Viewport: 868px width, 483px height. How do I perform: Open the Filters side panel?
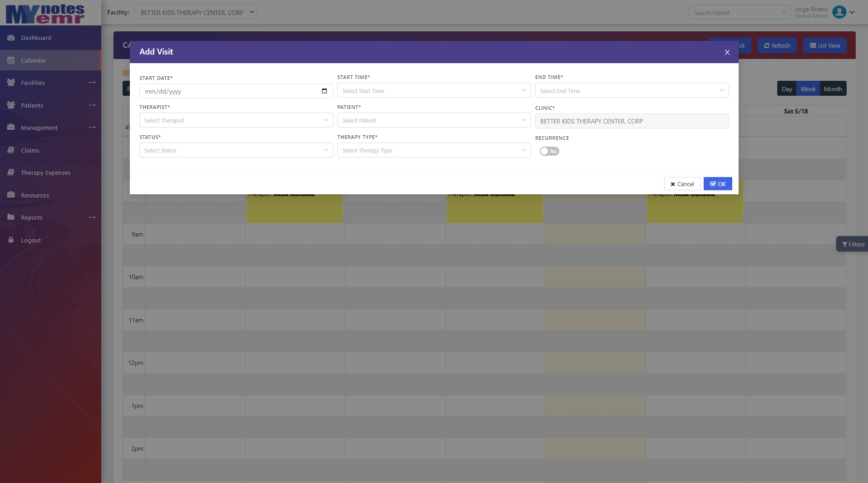[853, 244]
